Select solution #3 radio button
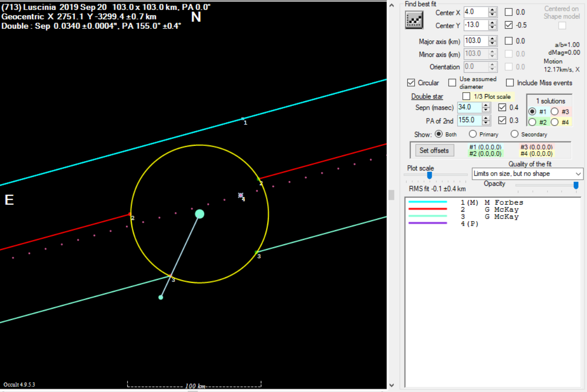 [555, 112]
